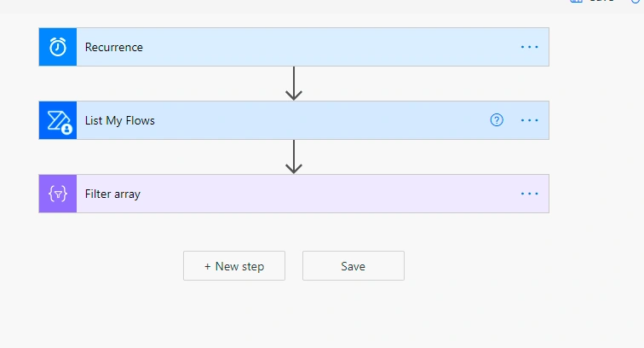This screenshot has width=644, height=348.
Task: Click the List My Flows connector icon
Action: click(58, 120)
